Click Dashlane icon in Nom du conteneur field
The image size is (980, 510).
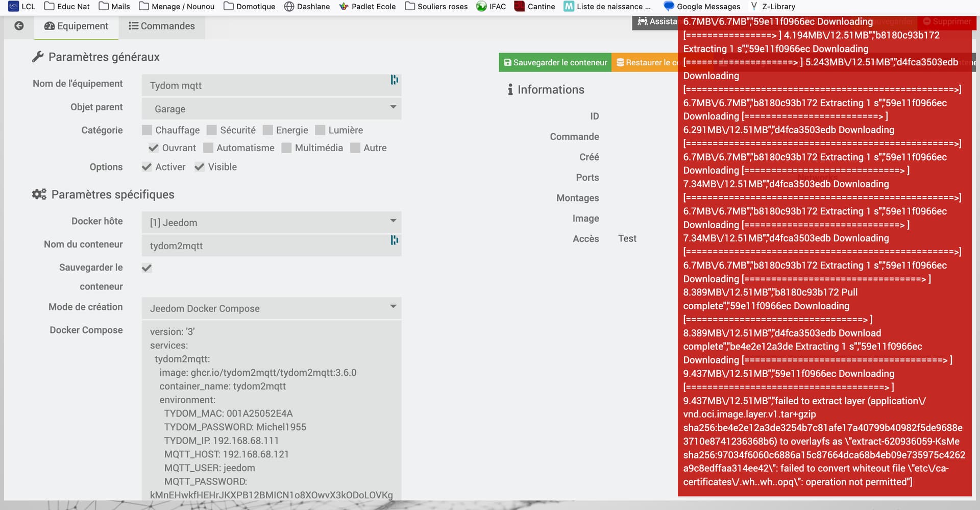pos(394,240)
